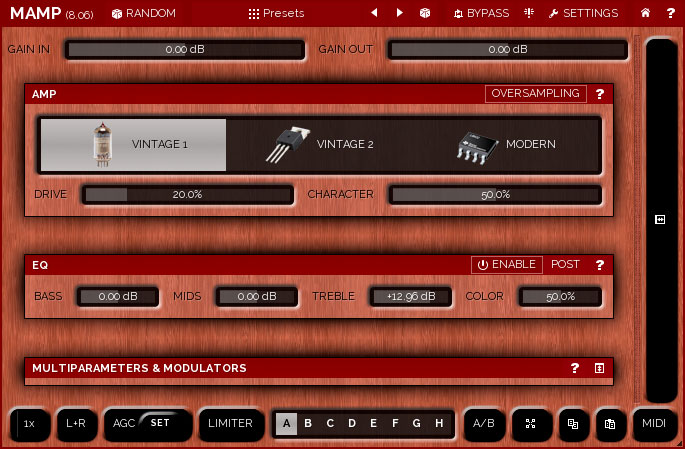The image size is (685, 449).
Task: Click the morph icon after A/B
Action: point(530,423)
